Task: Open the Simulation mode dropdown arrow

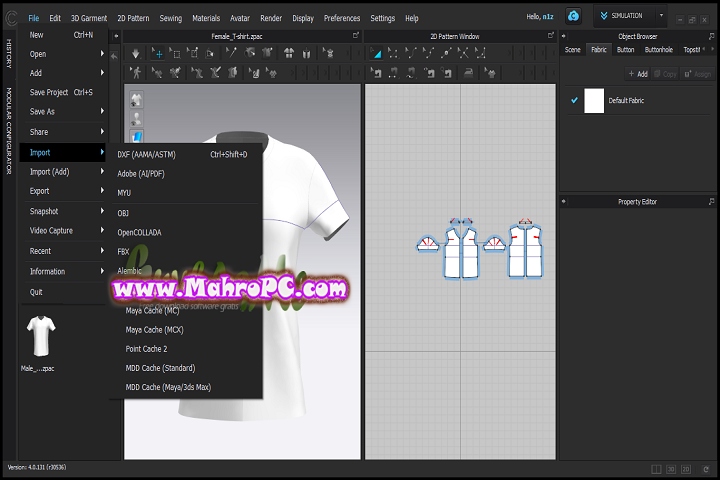Action: 661,16
